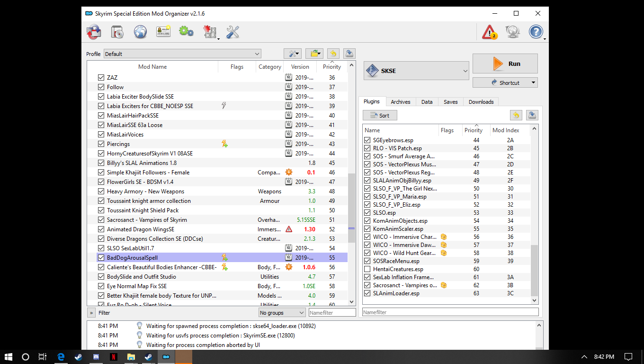Open the Saves tab

point(450,102)
